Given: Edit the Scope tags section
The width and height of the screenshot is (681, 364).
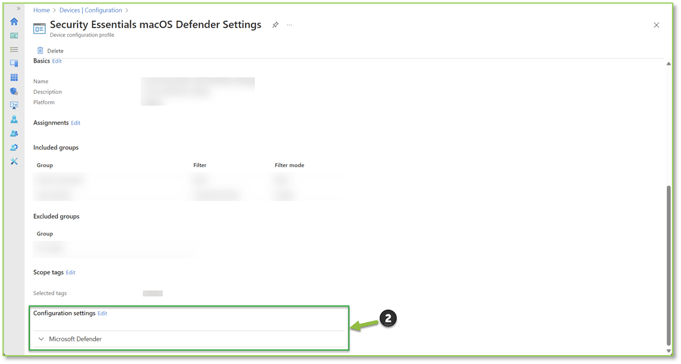Looking at the screenshot, I should tap(70, 272).
